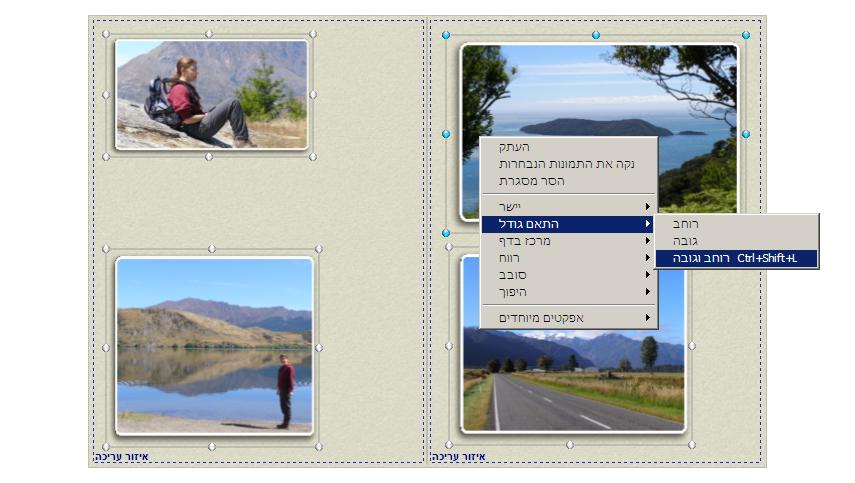Click the איזור עריכה label on left page
The height and width of the screenshot is (483, 855).
click(122, 457)
